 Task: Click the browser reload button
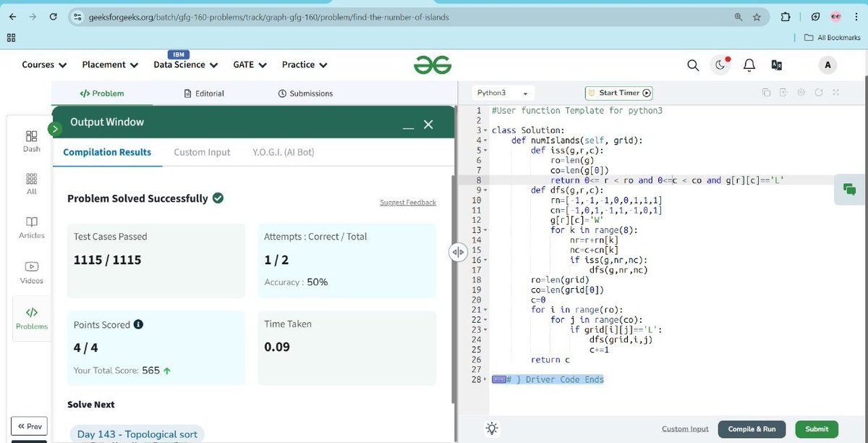53,17
